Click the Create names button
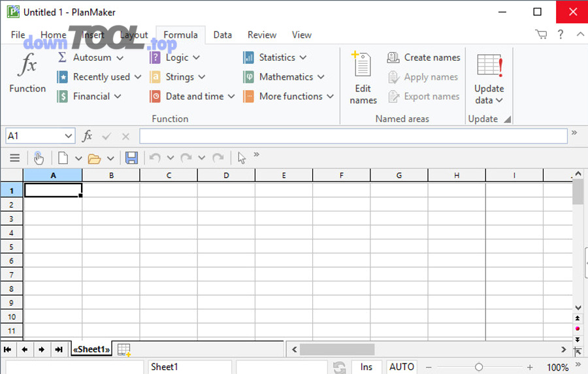This screenshot has height=374, width=588. pyautogui.click(x=424, y=57)
